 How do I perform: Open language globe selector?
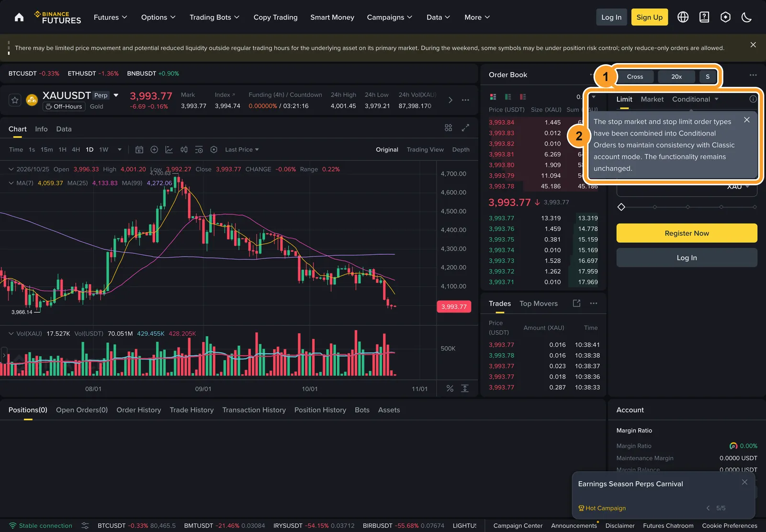coord(683,17)
